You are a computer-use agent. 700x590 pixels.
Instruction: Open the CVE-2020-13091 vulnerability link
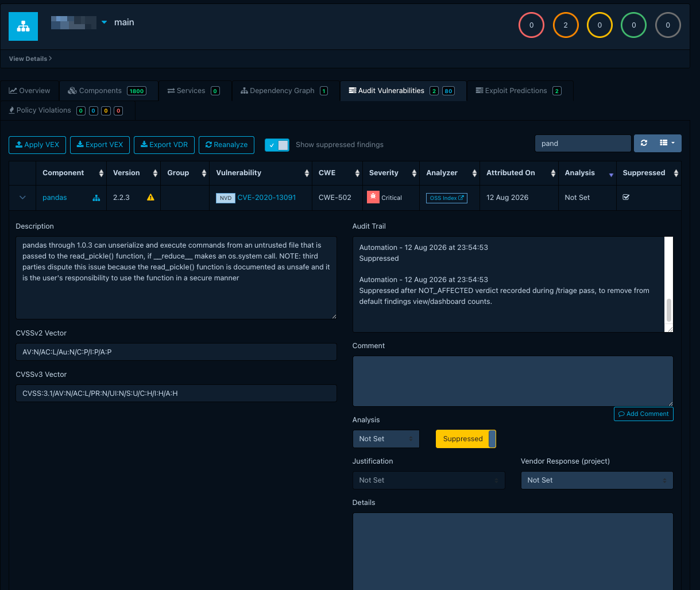coord(266,198)
